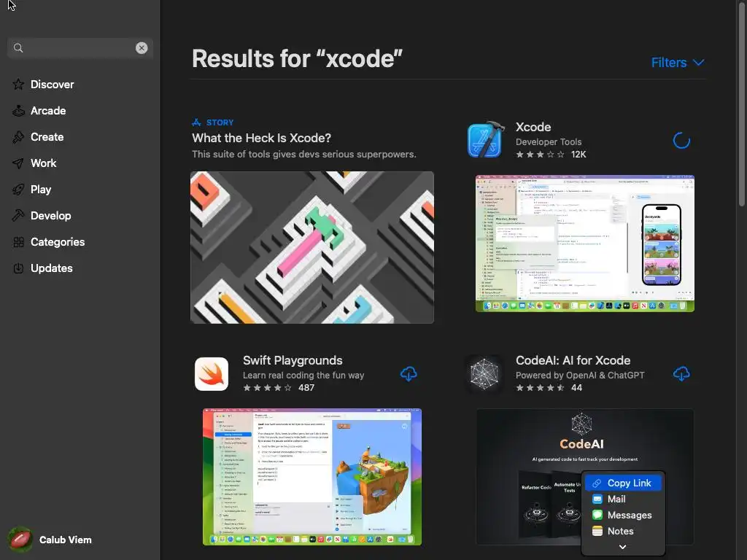This screenshot has height=560, width=747.
Task: Click the Develop hammer icon
Action: (x=18, y=215)
